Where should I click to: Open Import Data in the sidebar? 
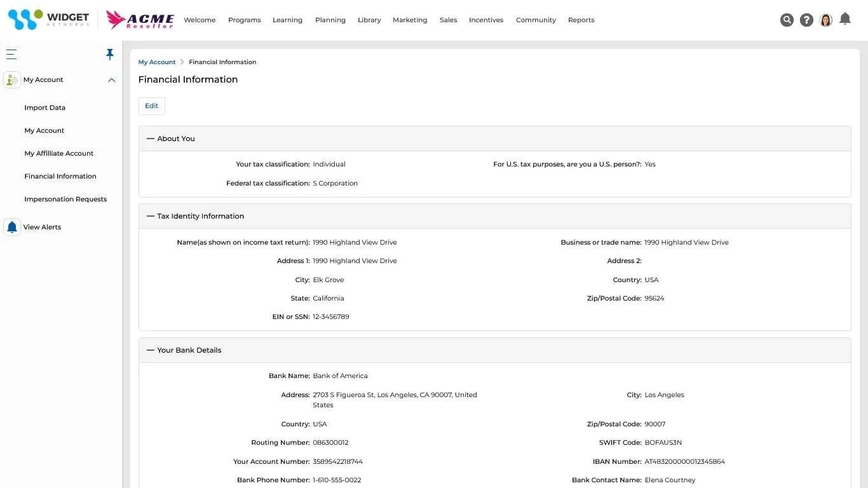click(x=45, y=108)
